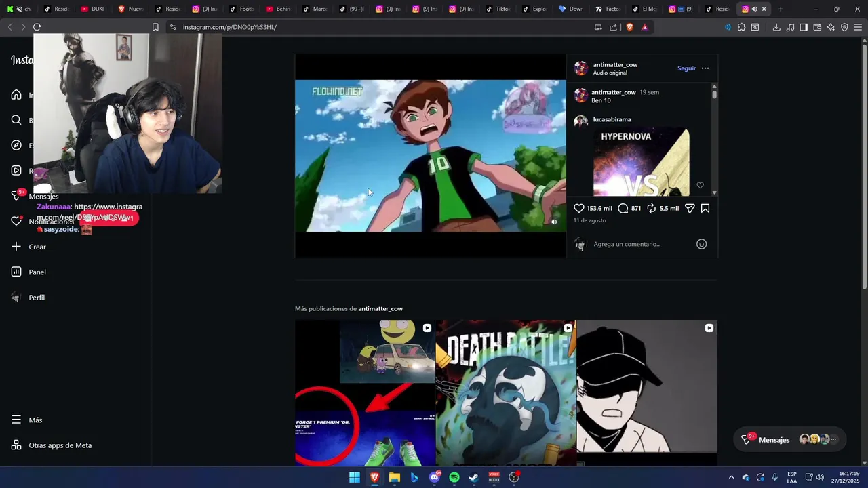The height and width of the screenshot is (488, 868).
Task: Open Brave Wallet icon
Action: coord(817,27)
